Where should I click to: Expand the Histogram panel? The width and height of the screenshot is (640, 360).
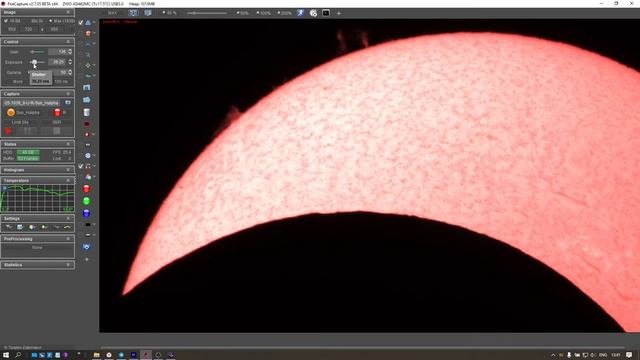tap(68, 170)
